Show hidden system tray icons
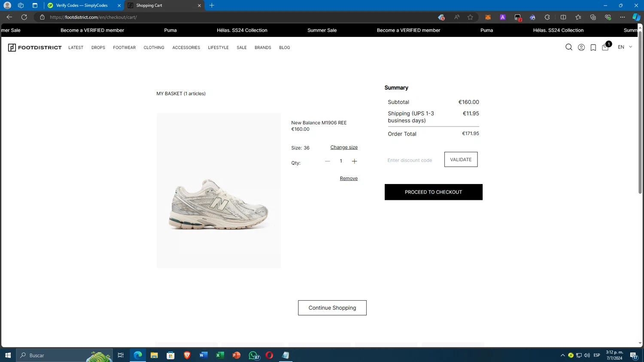This screenshot has height=362, width=644. click(562, 355)
